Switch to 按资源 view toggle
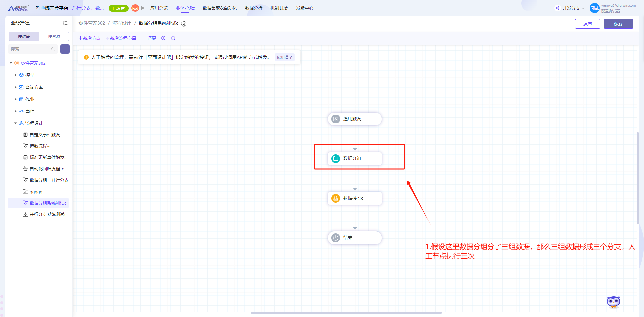Screen dimensions: 644x317 pyautogui.click(x=54, y=36)
